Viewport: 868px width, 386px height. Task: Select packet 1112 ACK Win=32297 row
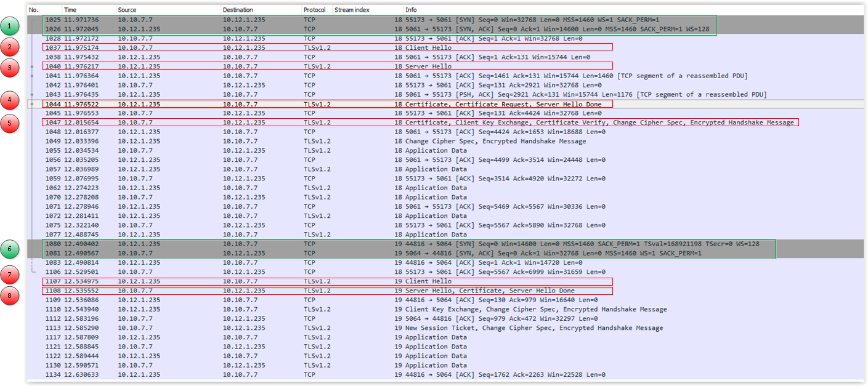coord(445,318)
